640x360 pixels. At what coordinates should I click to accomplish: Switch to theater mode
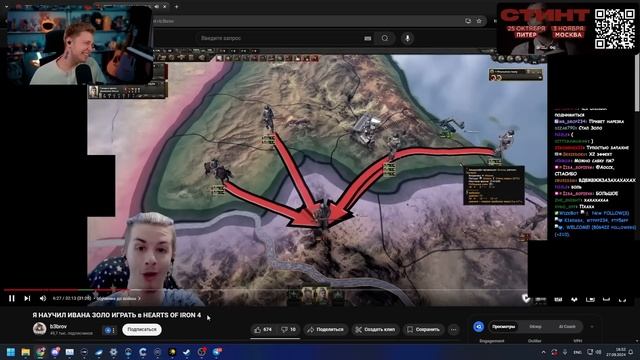click(x=606, y=299)
